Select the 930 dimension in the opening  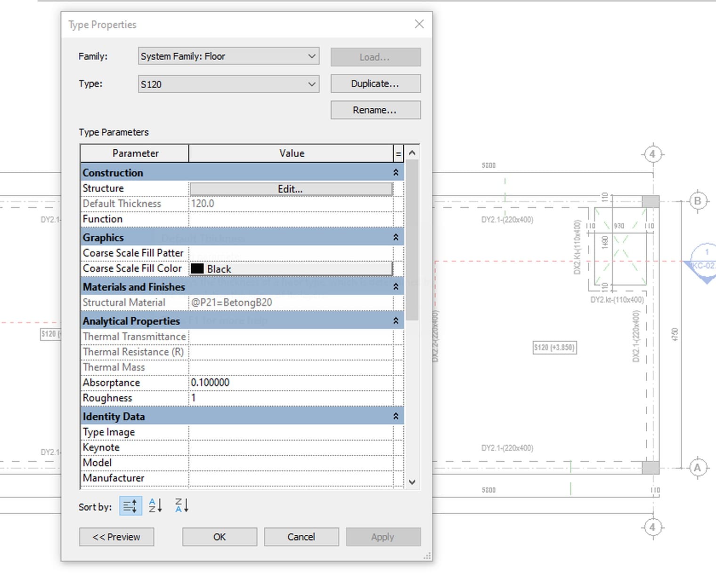pyautogui.click(x=619, y=226)
